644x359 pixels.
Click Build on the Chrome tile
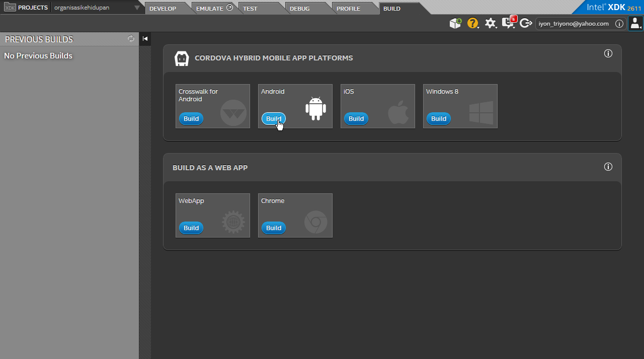tap(274, 228)
